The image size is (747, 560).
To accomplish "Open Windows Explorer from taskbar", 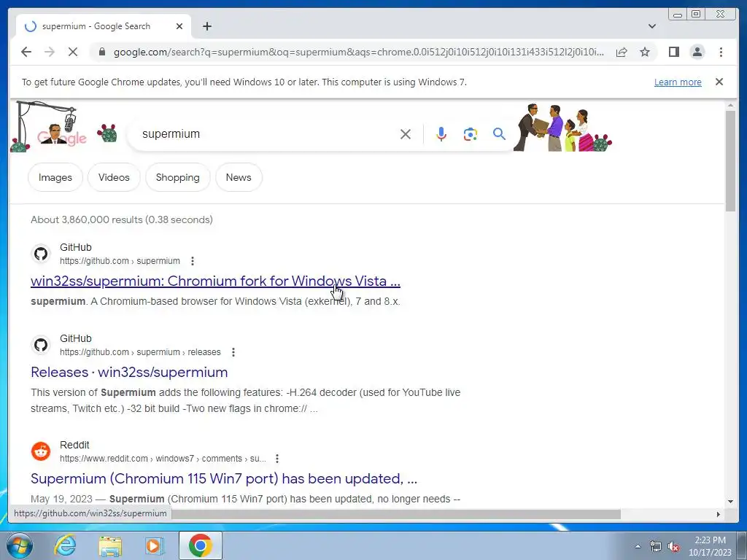I will 110,545.
